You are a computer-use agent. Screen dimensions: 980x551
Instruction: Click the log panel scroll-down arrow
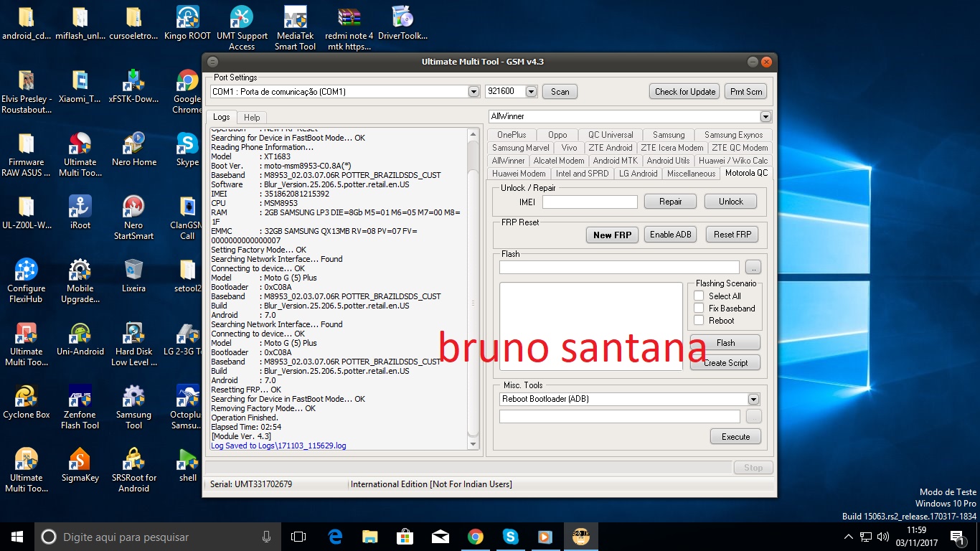pos(473,444)
